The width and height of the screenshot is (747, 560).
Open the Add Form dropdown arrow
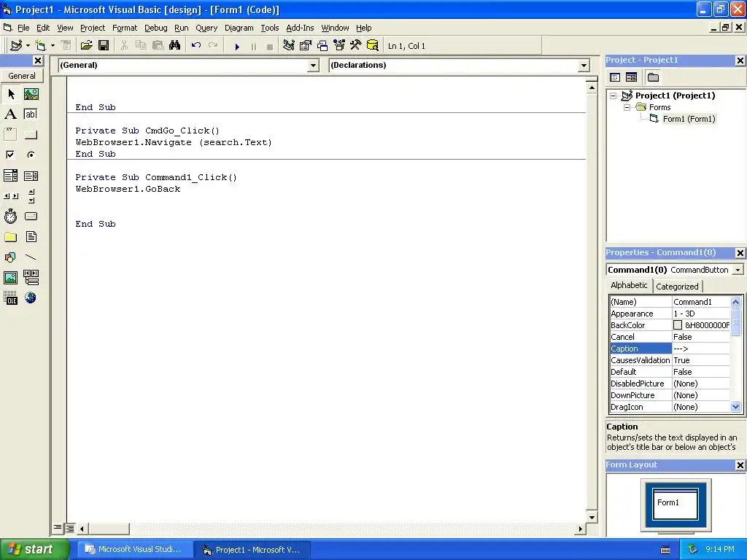coord(53,46)
